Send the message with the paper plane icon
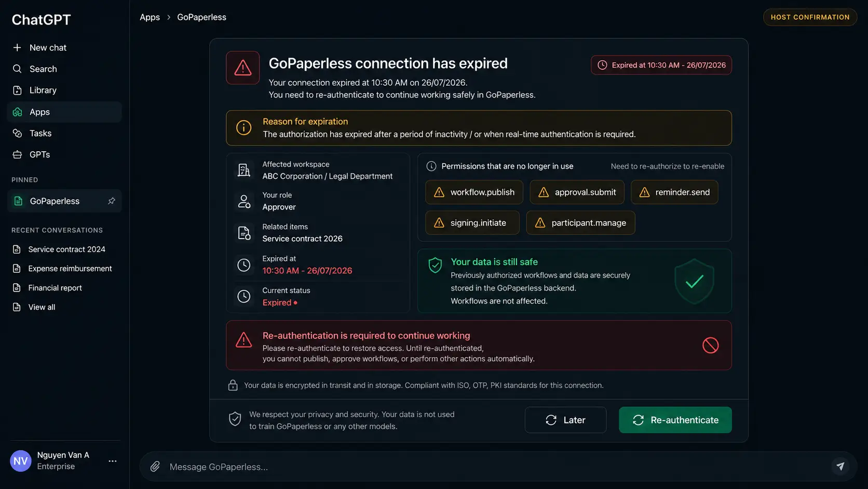Viewport: 868px width, 489px height. (x=840, y=466)
